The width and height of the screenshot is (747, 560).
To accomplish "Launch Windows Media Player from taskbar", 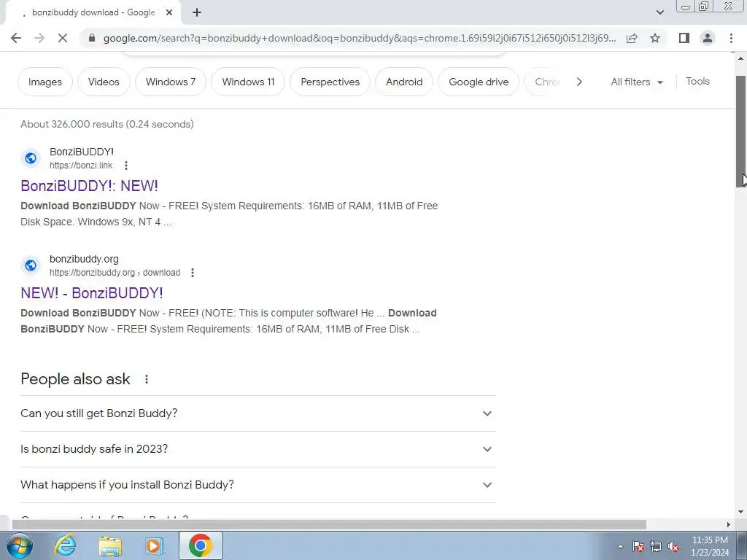I will pyautogui.click(x=154, y=545).
